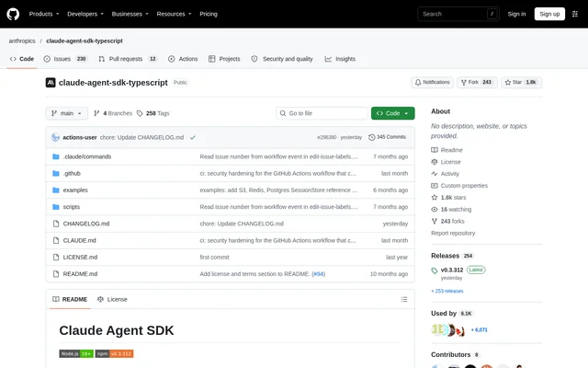Select the Pull requests tab
The image size is (588, 368).
pyautogui.click(x=128, y=59)
